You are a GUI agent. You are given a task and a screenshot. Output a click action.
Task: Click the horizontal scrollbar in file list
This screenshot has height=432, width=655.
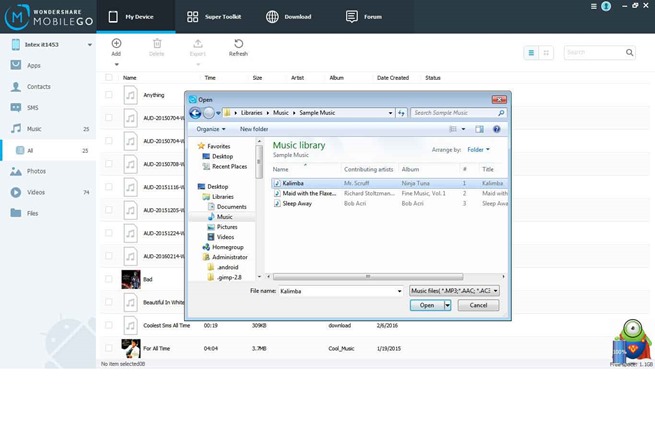(x=368, y=277)
